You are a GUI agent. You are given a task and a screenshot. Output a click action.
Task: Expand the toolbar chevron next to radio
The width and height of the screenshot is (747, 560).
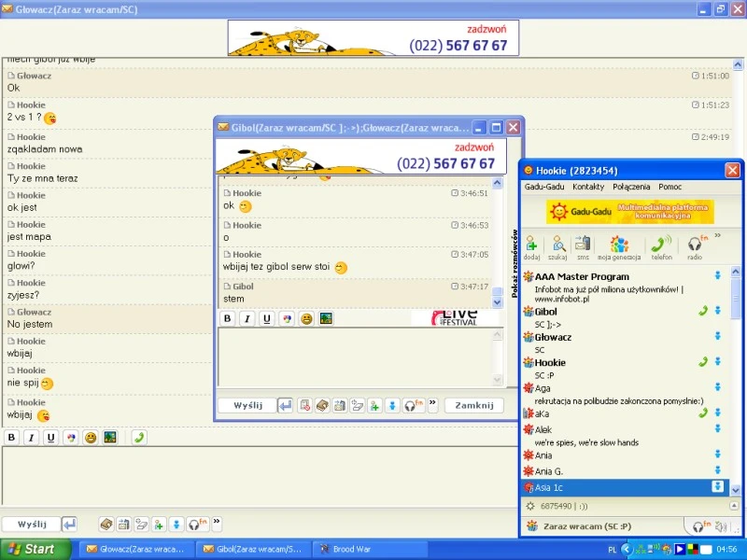point(716,237)
